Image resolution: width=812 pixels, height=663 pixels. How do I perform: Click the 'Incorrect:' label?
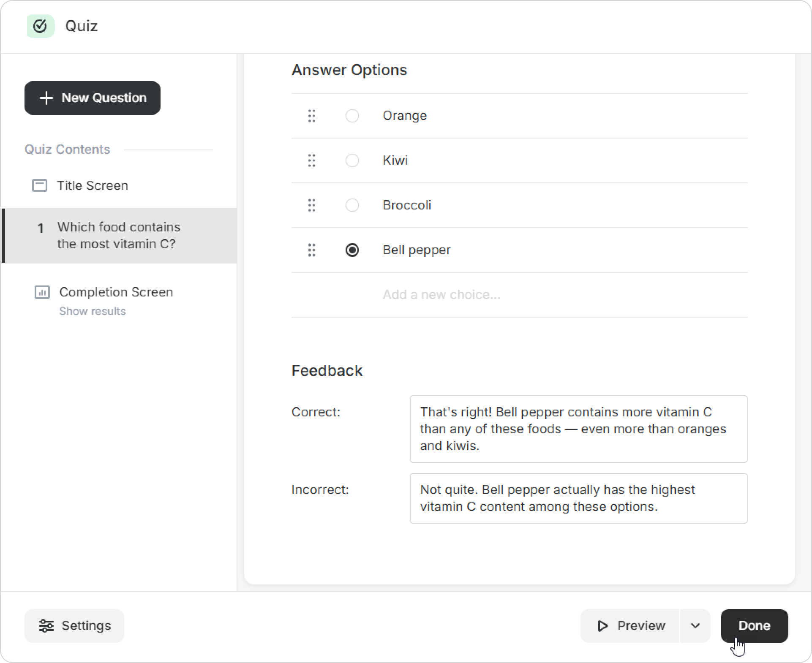pyautogui.click(x=321, y=490)
